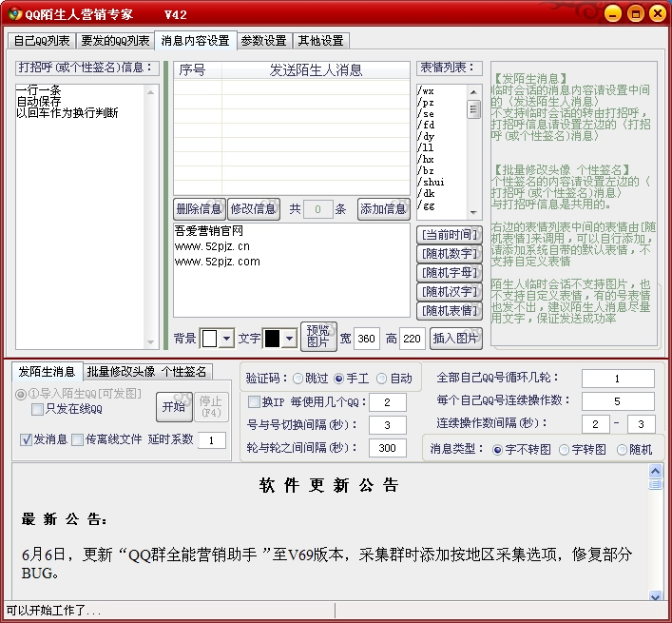Click 打招呼 text box scroll up arrow

[150, 91]
